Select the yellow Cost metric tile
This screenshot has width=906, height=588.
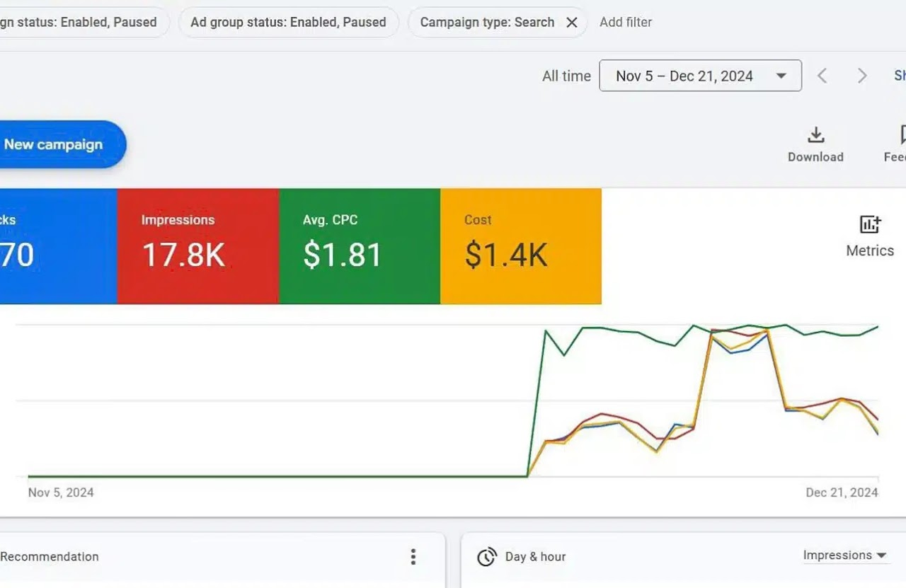click(520, 246)
